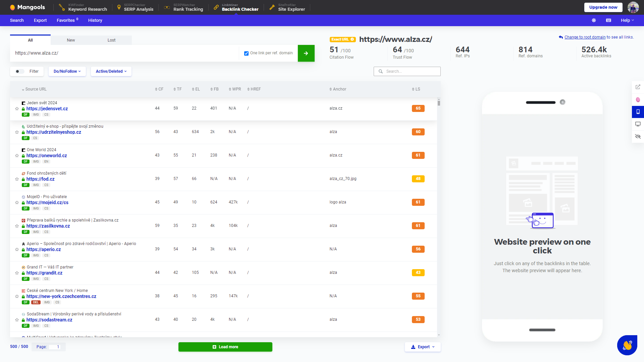The height and width of the screenshot is (362, 644).
Task: Switch to mobile preview icon
Action: coord(638,112)
